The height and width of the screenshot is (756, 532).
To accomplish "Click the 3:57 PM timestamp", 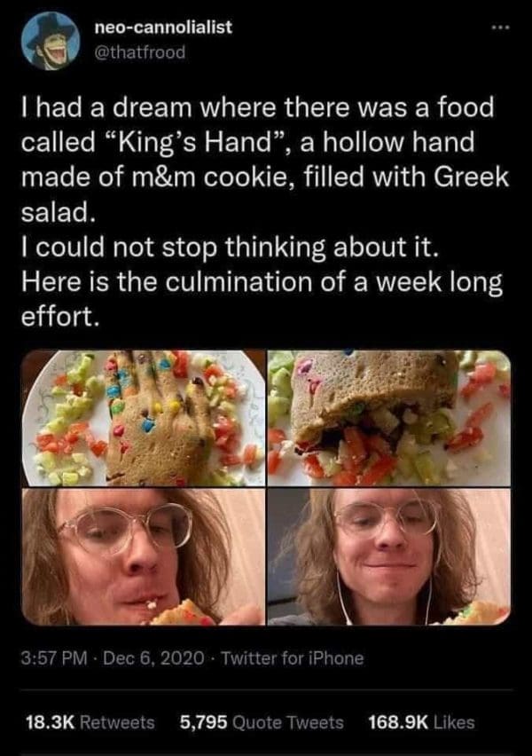I will tap(54, 658).
